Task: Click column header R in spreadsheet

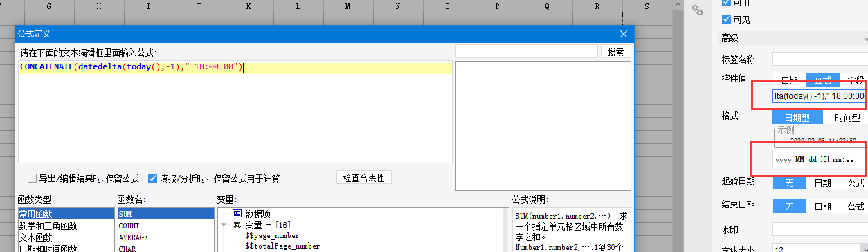Action: (597, 6)
